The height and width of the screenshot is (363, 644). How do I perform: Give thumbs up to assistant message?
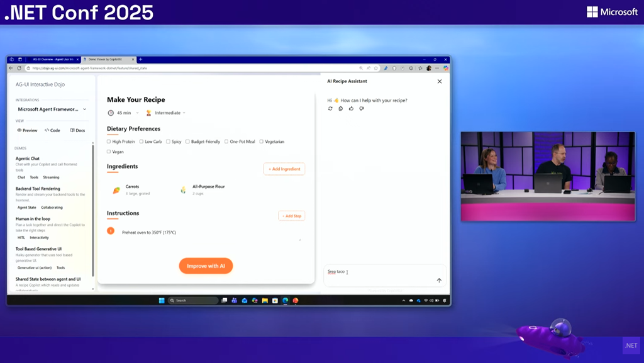click(351, 108)
